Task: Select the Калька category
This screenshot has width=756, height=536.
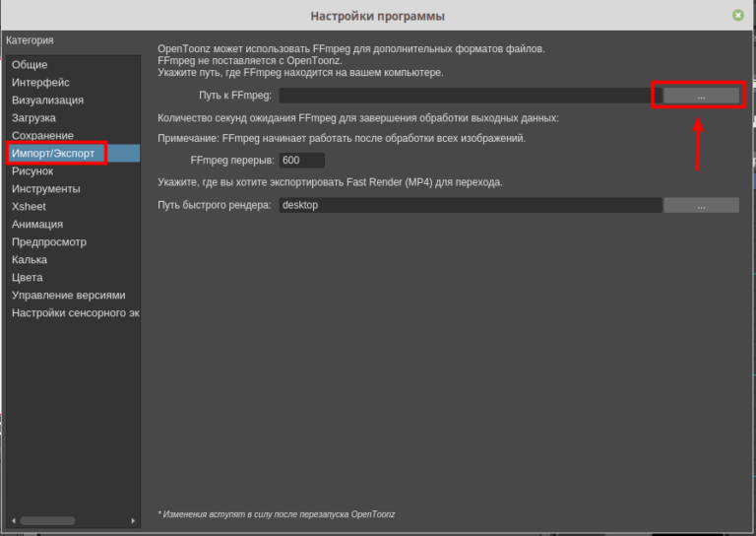Action: [73, 260]
